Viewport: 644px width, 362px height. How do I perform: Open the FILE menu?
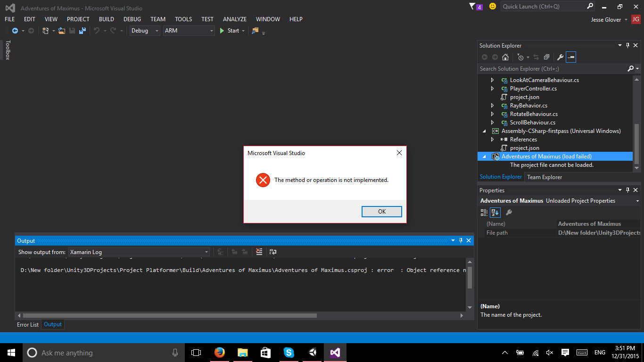9,19
